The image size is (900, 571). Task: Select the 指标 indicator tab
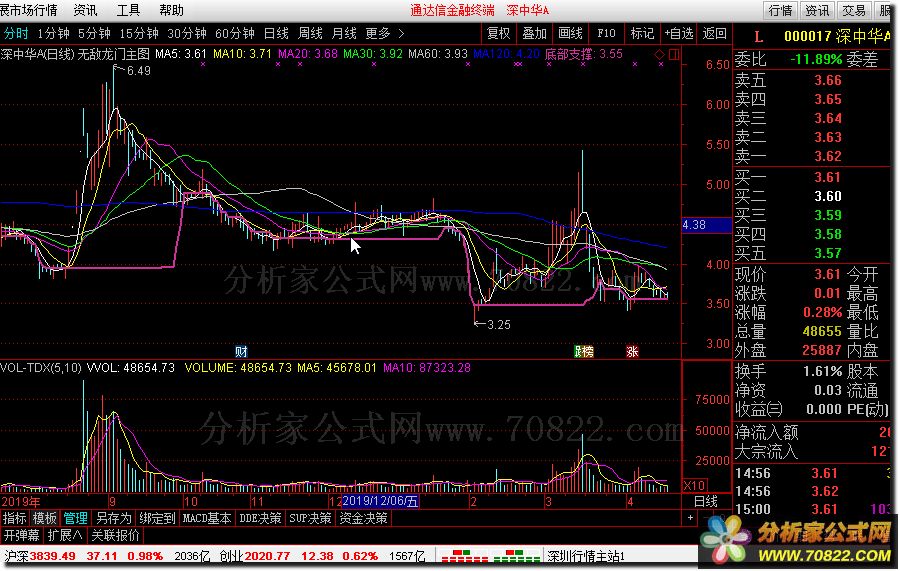14,518
